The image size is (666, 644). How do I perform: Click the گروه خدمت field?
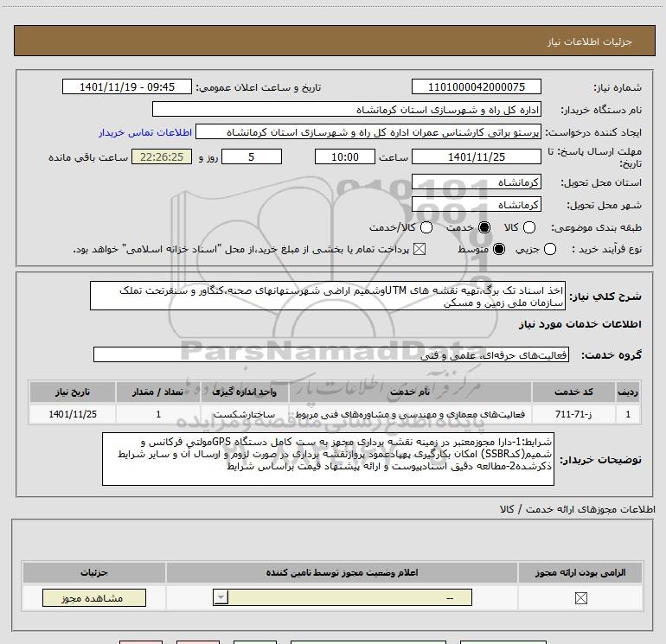[331, 354]
